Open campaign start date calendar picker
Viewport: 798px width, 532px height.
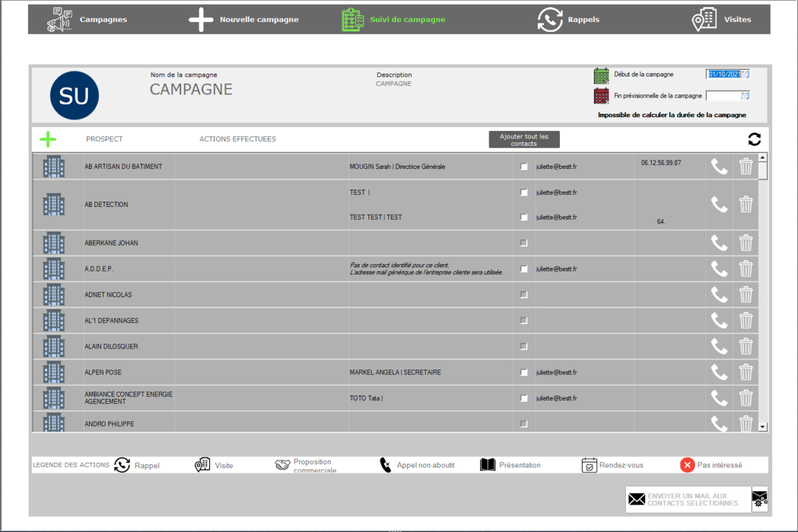(x=745, y=74)
